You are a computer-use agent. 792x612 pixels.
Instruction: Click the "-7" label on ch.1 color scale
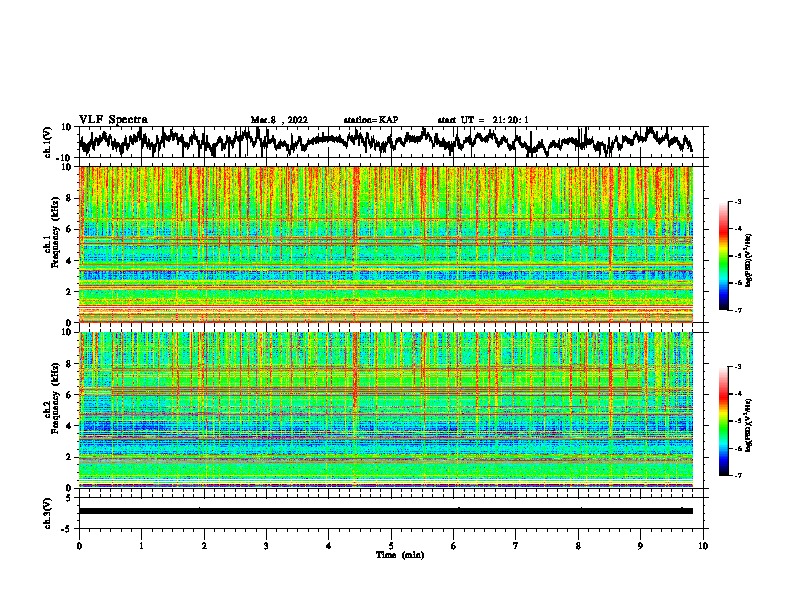tap(738, 310)
